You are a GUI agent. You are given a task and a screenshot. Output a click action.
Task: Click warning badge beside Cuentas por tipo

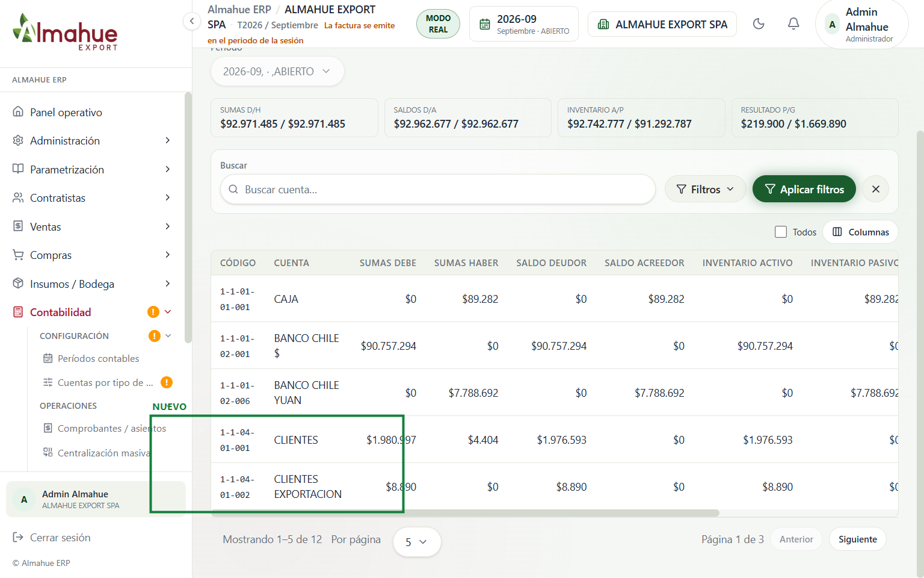(x=167, y=382)
